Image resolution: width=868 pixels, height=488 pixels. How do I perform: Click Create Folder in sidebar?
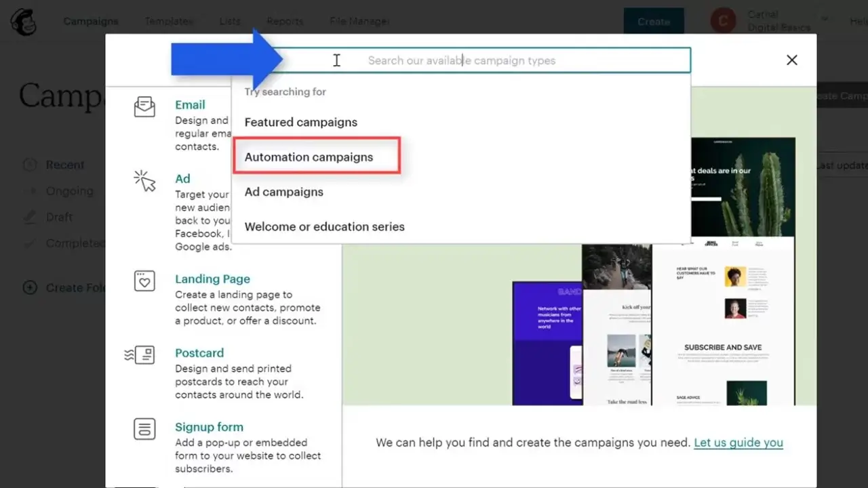[75, 287]
